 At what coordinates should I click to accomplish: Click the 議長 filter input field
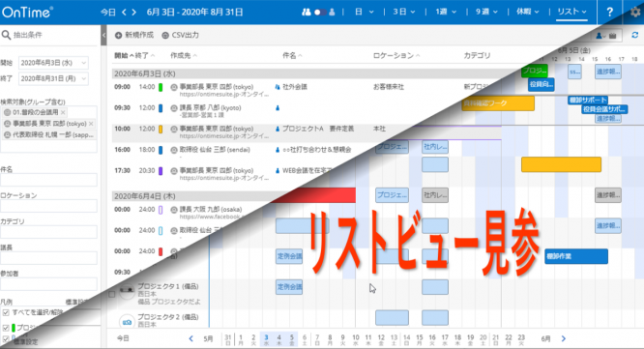tap(48, 258)
